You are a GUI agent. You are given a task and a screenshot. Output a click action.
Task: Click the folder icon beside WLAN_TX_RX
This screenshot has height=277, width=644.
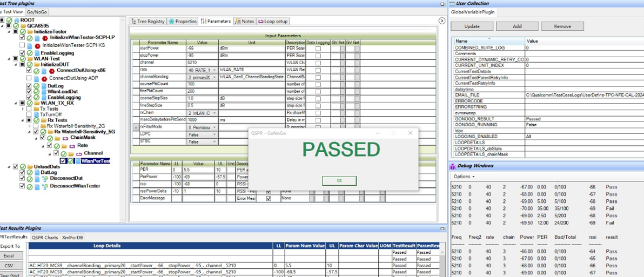(37, 103)
